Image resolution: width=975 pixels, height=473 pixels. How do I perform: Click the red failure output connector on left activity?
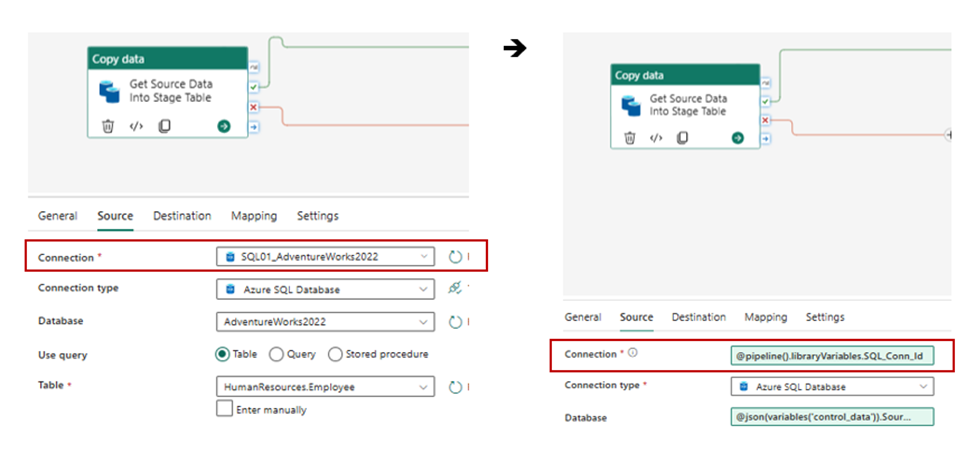pos(253,107)
